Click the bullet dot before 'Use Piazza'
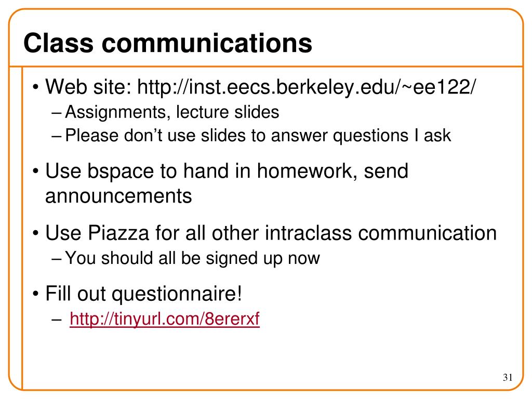This screenshot has width=532, height=399. pyautogui.click(x=36, y=234)
